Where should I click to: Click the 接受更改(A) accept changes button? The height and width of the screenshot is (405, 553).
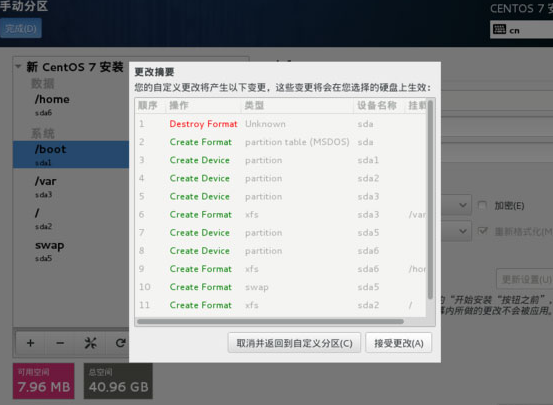point(399,343)
